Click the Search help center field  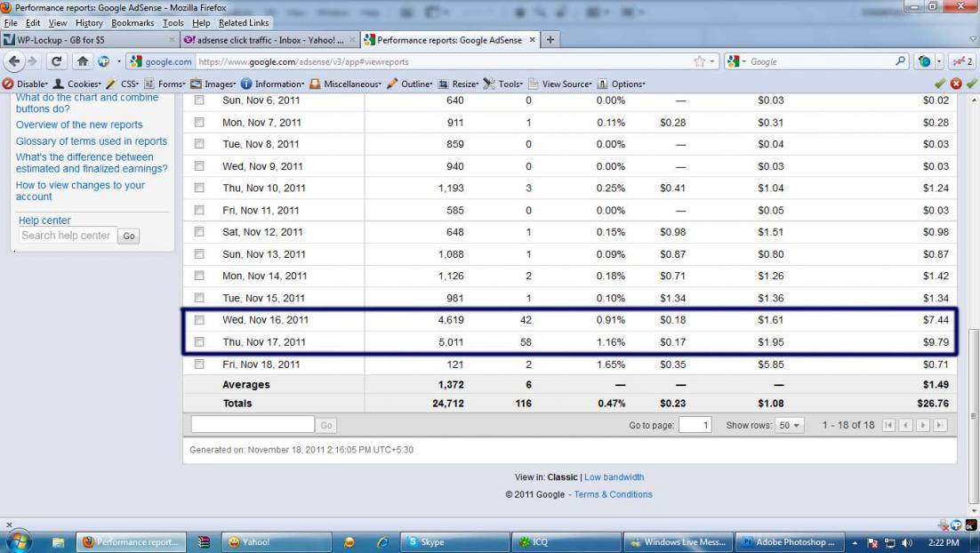tap(68, 236)
